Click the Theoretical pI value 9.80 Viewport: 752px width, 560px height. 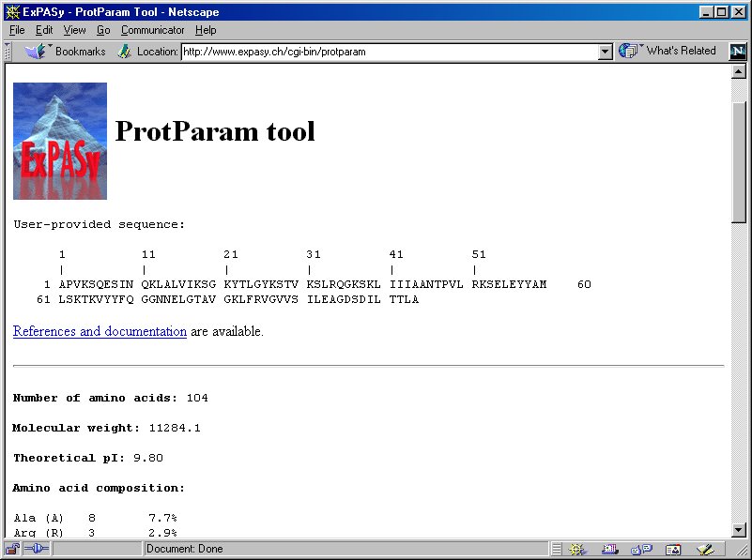click(148, 458)
